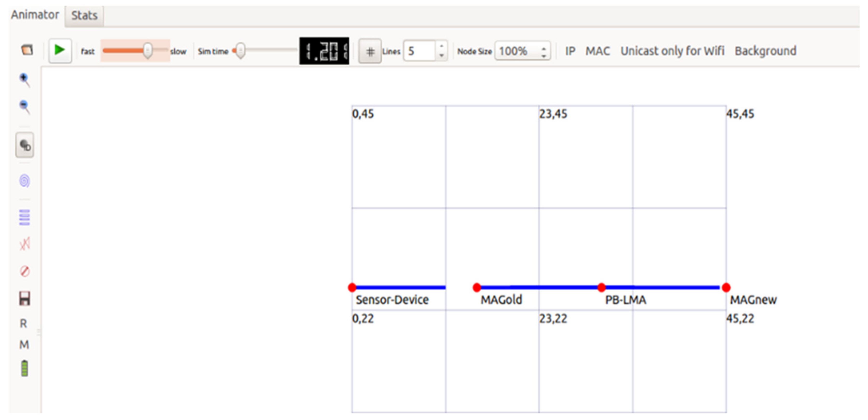This screenshot has width=868, height=420.
Task: Toggle the show node ID button
Action: 25,145
